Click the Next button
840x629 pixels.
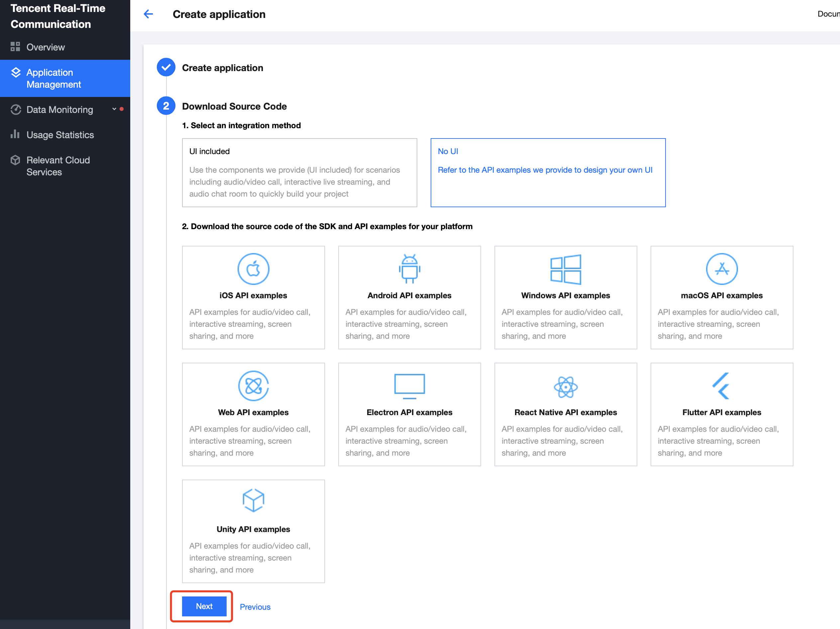(204, 606)
